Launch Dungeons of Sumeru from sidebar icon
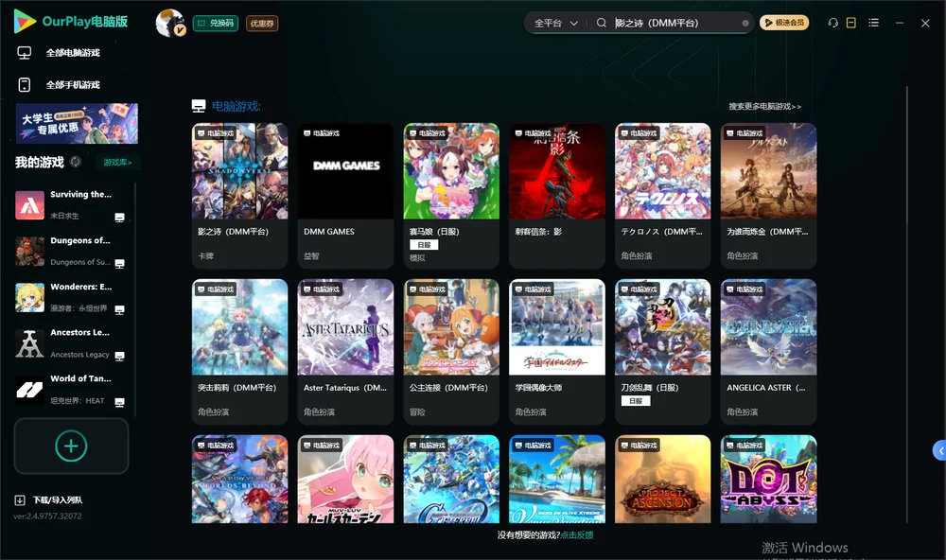946x560 pixels. 29,252
